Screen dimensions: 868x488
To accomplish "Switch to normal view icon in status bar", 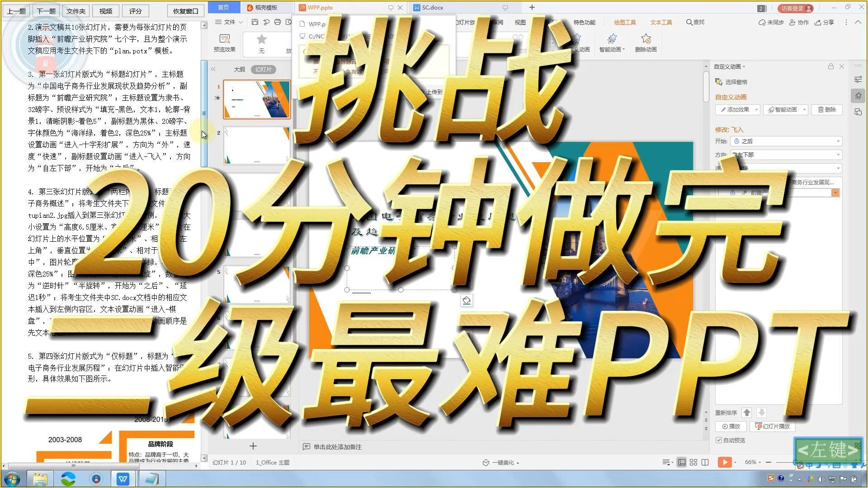I will (681, 462).
